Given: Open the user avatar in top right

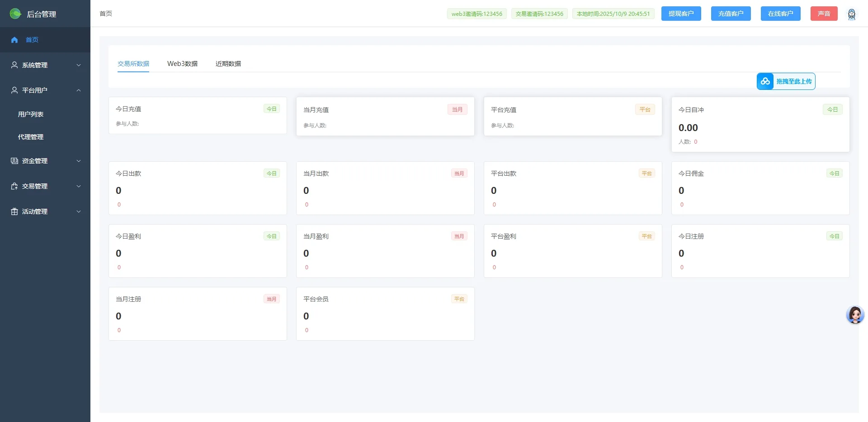Looking at the screenshot, I should 851,14.
